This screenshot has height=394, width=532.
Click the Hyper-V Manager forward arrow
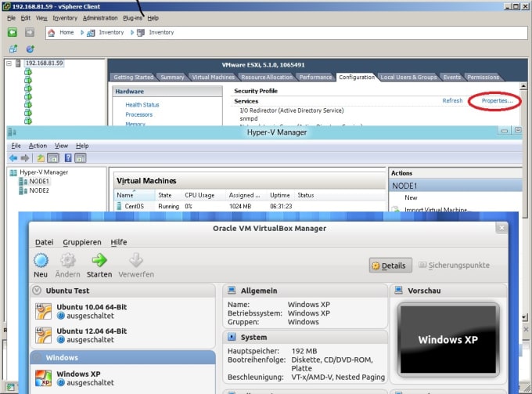click(25, 158)
